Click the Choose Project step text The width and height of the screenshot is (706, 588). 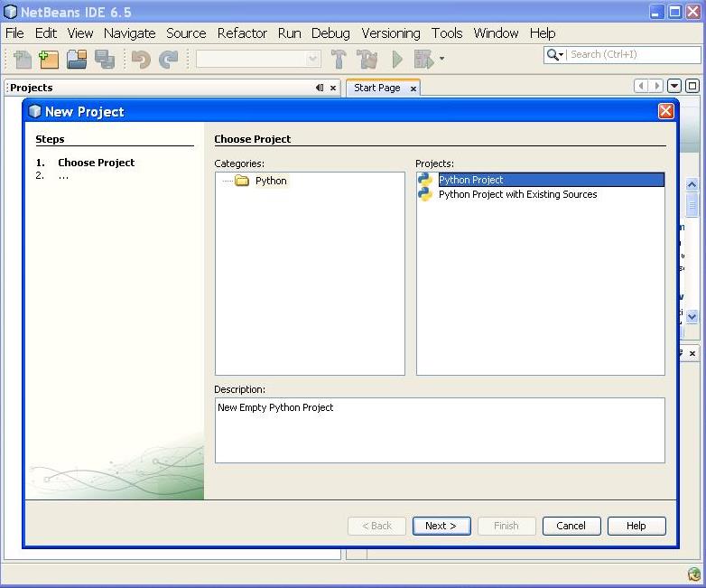[x=96, y=163]
